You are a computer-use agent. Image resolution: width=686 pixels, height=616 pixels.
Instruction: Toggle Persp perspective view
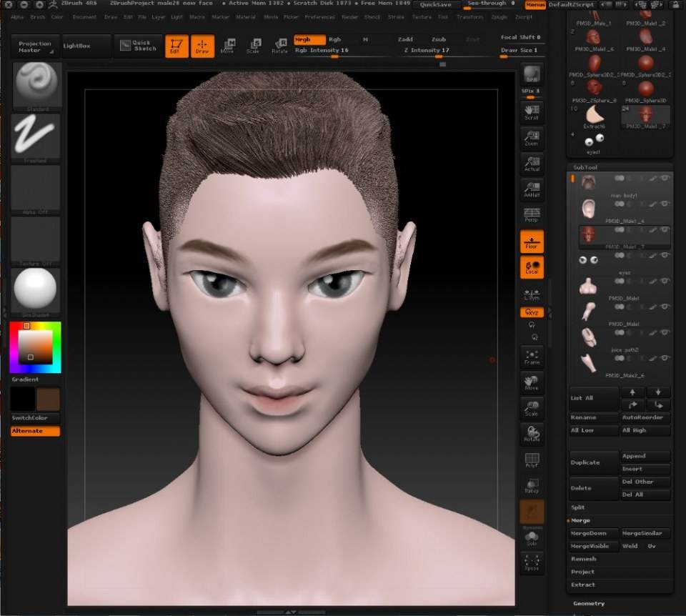532,215
